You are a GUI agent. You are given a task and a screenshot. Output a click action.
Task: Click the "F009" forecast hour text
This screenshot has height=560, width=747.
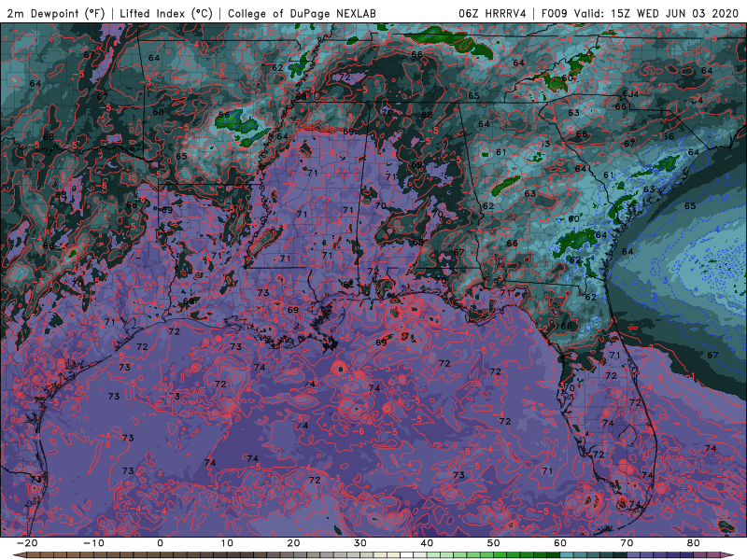(x=555, y=14)
